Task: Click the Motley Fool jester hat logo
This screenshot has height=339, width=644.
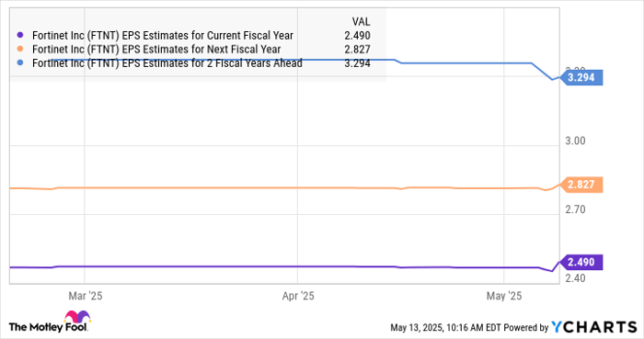Action: 77,317
